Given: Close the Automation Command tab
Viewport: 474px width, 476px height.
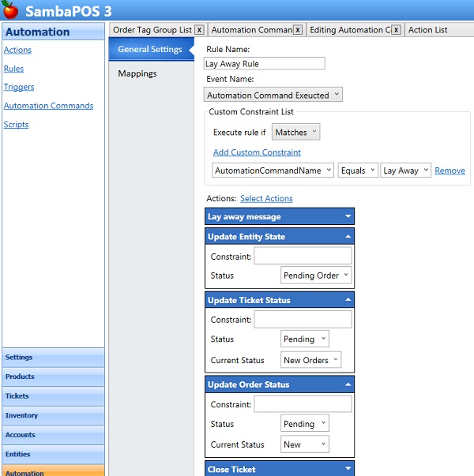Looking at the screenshot, I should (x=298, y=30).
